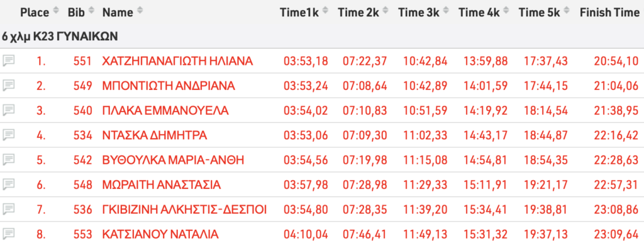Click comment icon beside ΚΑΤΣΙΑΝΟΥ ΝΑΤΑΛΙΑ
This screenshot has width=644, height=245.
coord(9,234)
